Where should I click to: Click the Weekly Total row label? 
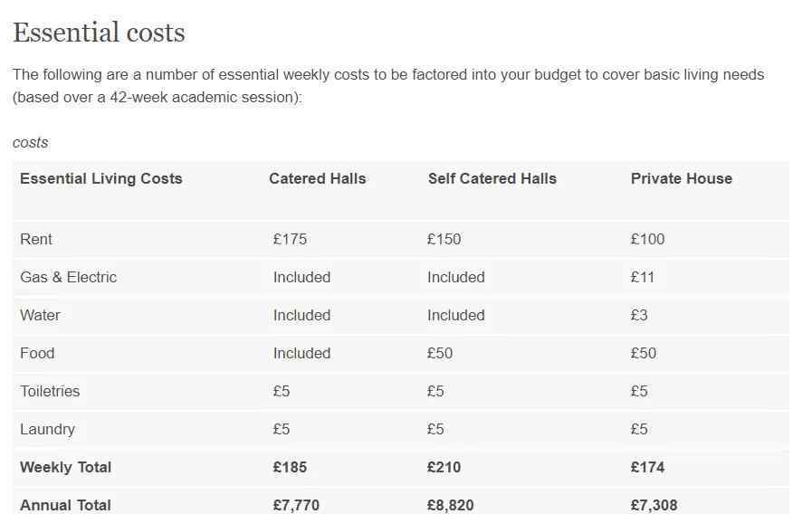coord(66,468)
